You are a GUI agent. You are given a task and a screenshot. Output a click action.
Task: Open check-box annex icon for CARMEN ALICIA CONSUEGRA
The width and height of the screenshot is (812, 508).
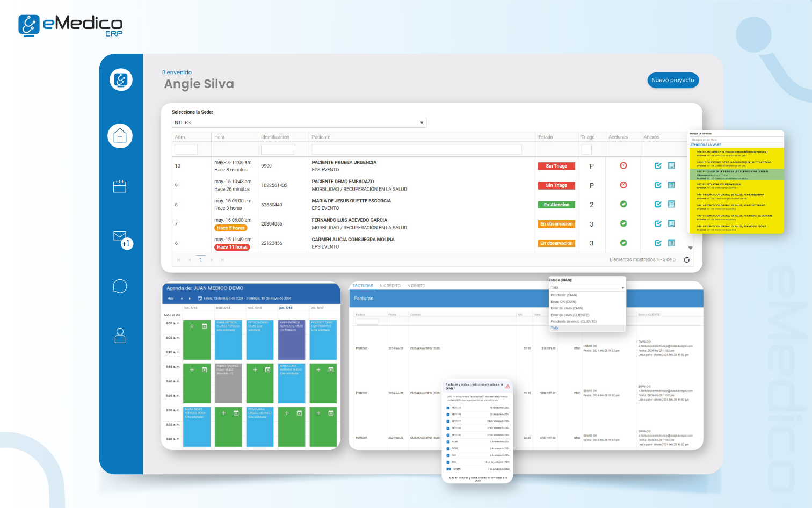tap(658, 243)
